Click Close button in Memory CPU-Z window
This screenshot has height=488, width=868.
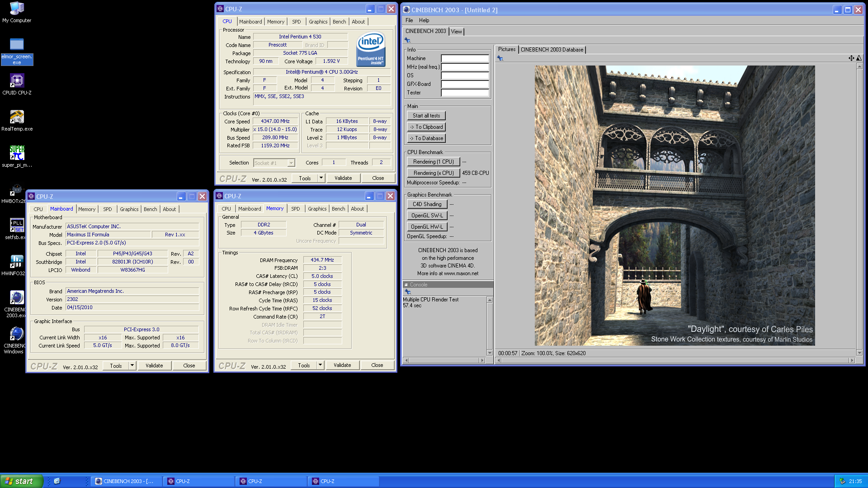[x=377, y=365]
